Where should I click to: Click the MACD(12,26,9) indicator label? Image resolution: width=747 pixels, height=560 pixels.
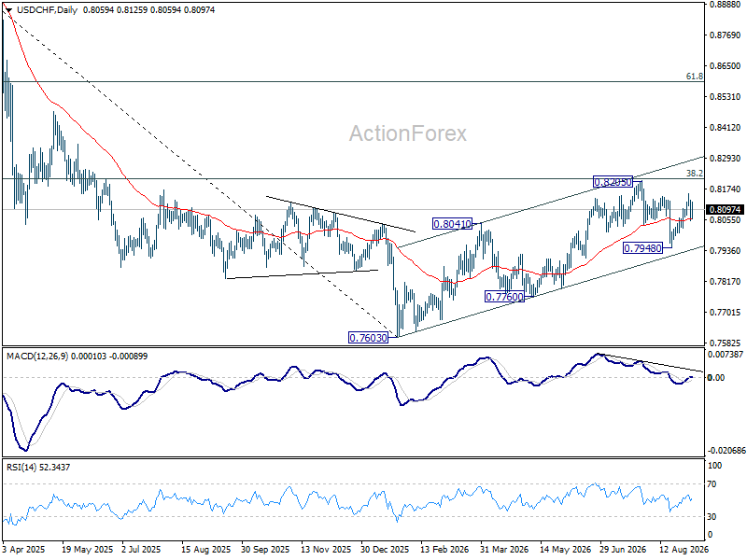(37, 357)
